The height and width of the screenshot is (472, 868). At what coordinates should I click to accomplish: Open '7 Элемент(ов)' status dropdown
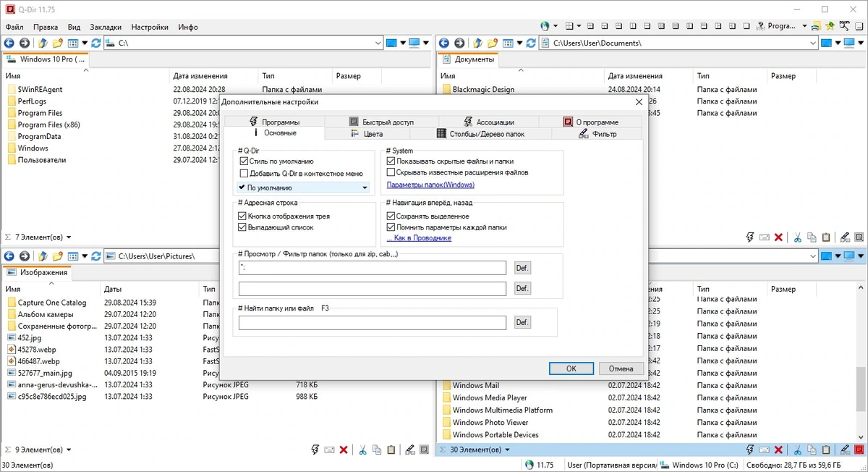[x=69, y=237]
